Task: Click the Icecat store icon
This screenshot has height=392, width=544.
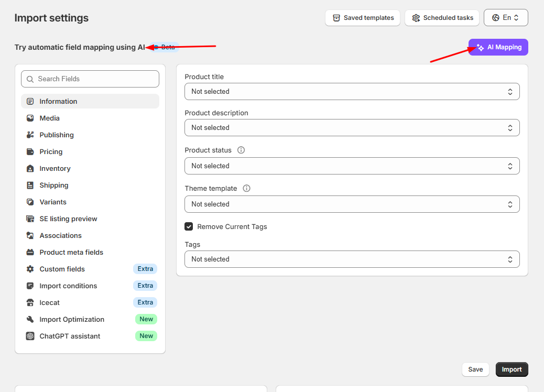Action: (30, 302)
